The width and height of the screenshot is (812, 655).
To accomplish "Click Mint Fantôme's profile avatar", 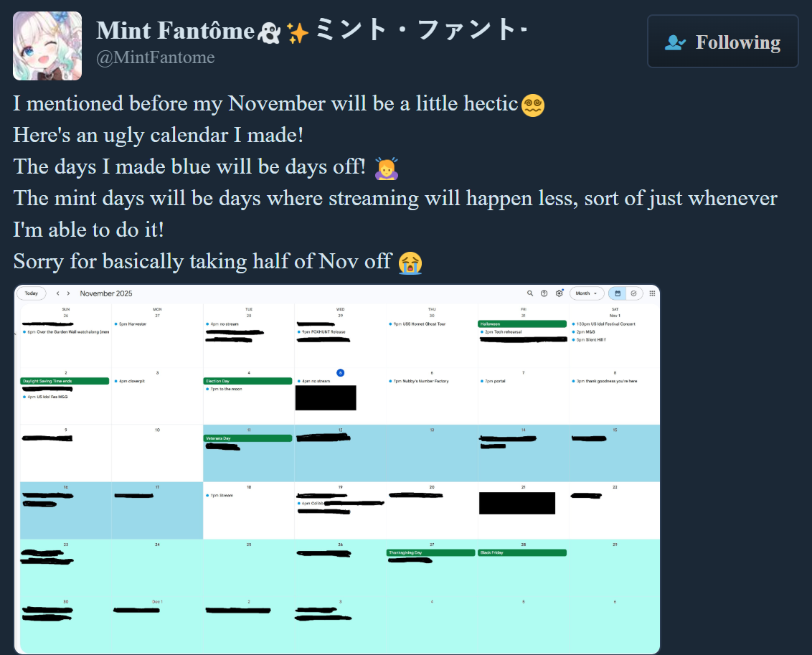I will (47, 46).
